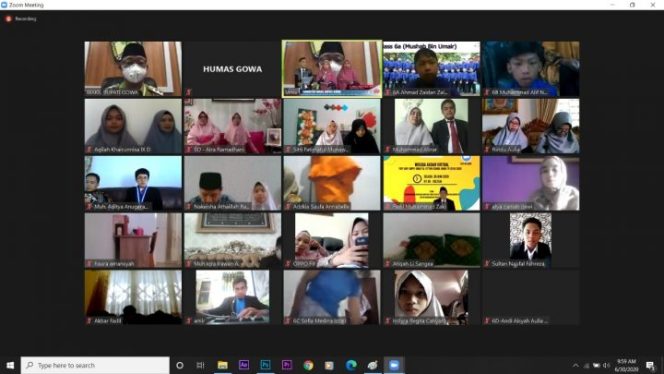Select the Sultan Ngiyfal Fahreza video tile
The width and height of the screenshot is (664, 374).
coord(531,240)
